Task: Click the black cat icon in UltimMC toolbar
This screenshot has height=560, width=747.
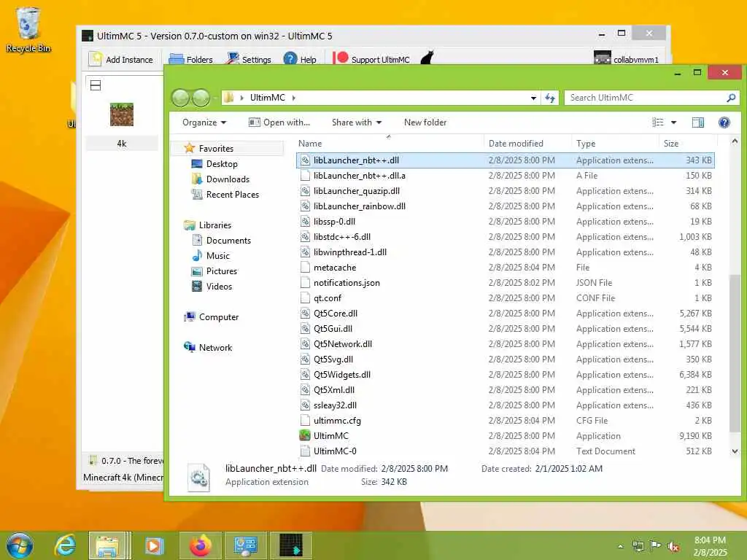Action: click(x=427, y=58)
